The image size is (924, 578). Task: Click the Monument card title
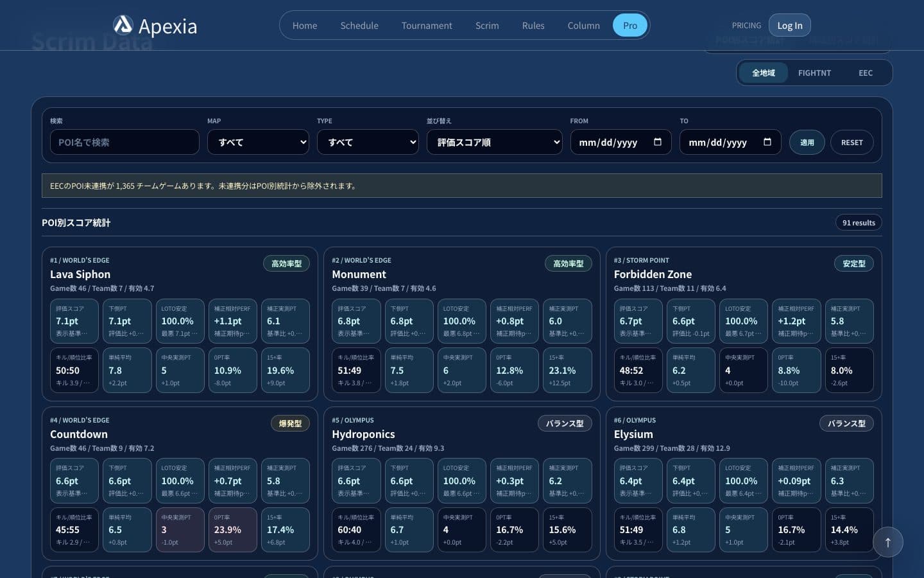pos(359,274)
